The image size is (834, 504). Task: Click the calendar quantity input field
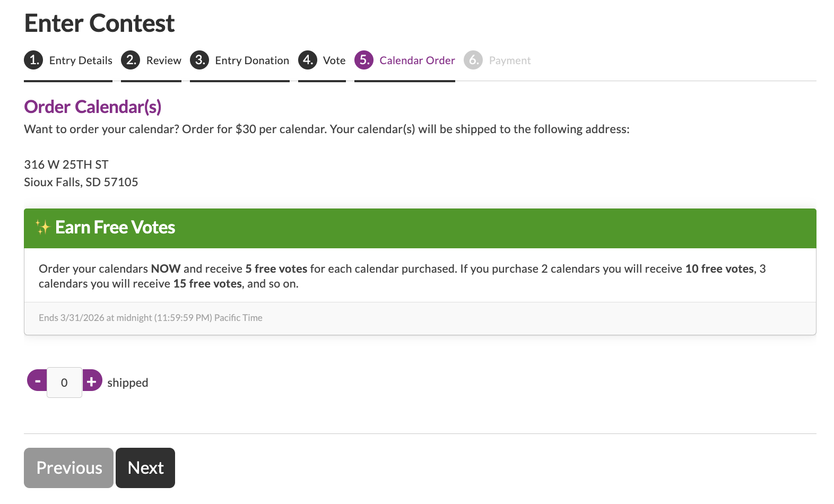[64, 383]
